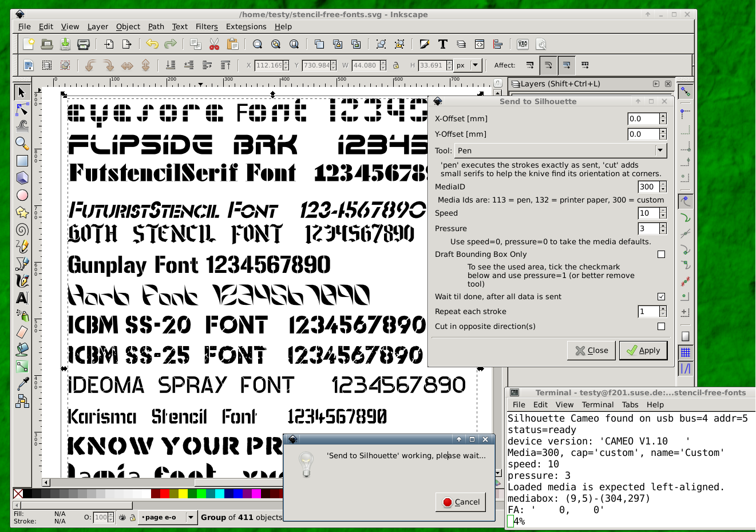Viewport: 756px width, 532px height.
Task: Choose the Spiral tool
Action: [x=22, y=229]
